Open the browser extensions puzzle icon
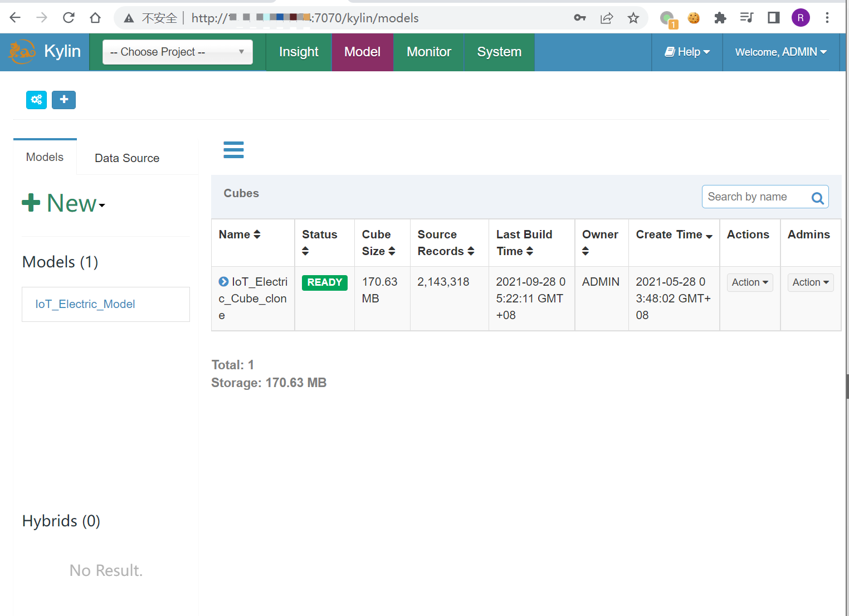 720,18
